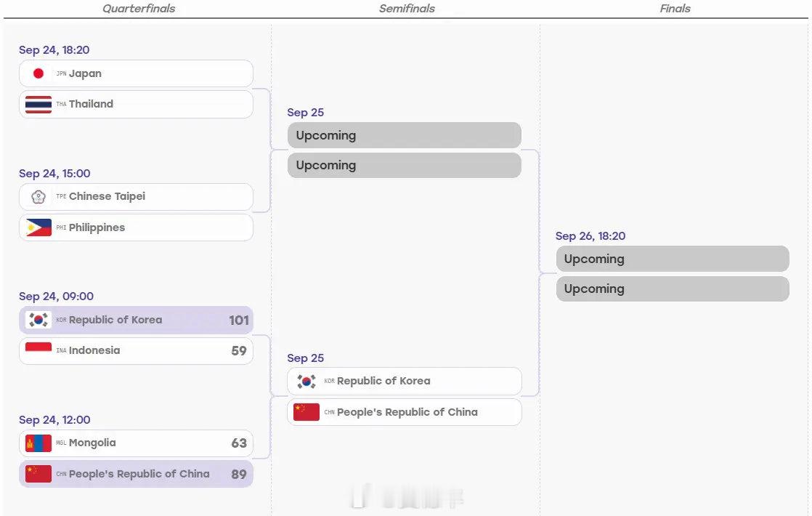
Task: Click the Republic of Korea score "101"
Action: 239,321
